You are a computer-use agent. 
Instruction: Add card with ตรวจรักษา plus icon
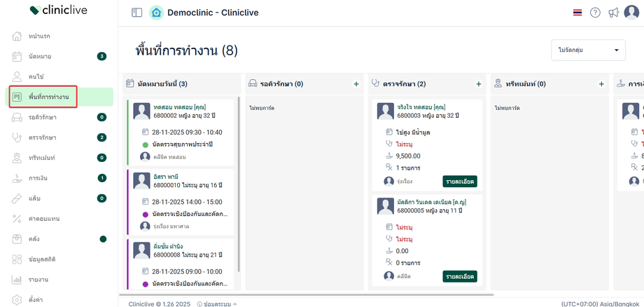(479, 84)
